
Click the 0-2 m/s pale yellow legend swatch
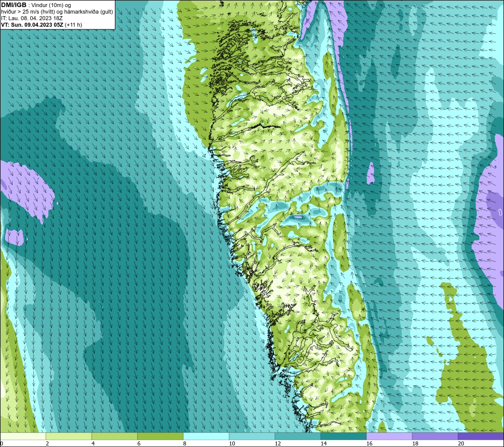(23, 436)
